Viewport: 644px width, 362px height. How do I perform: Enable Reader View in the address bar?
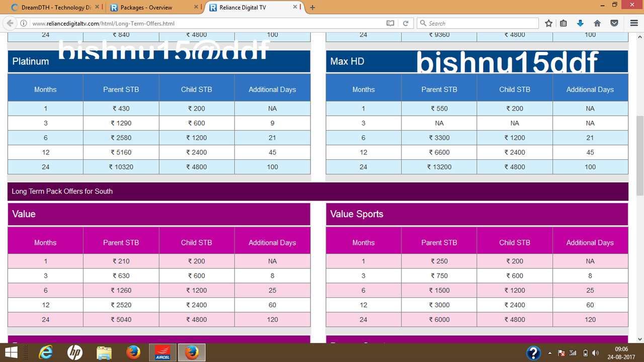click(x=390, y=24)
